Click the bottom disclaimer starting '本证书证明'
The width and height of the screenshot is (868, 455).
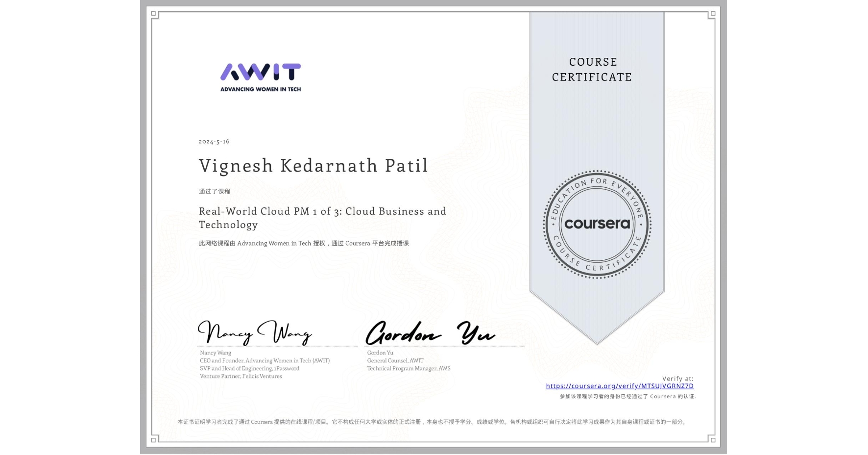click(433, 422)
